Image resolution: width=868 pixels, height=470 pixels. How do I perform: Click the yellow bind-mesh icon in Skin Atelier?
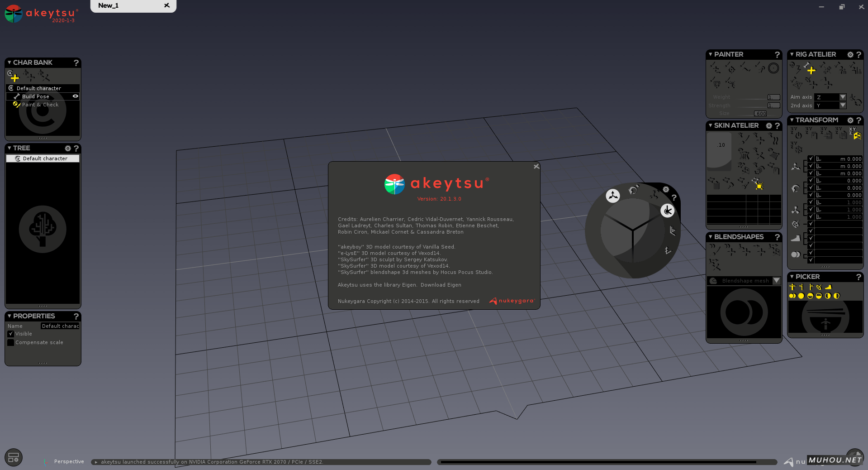click(758, 184)
